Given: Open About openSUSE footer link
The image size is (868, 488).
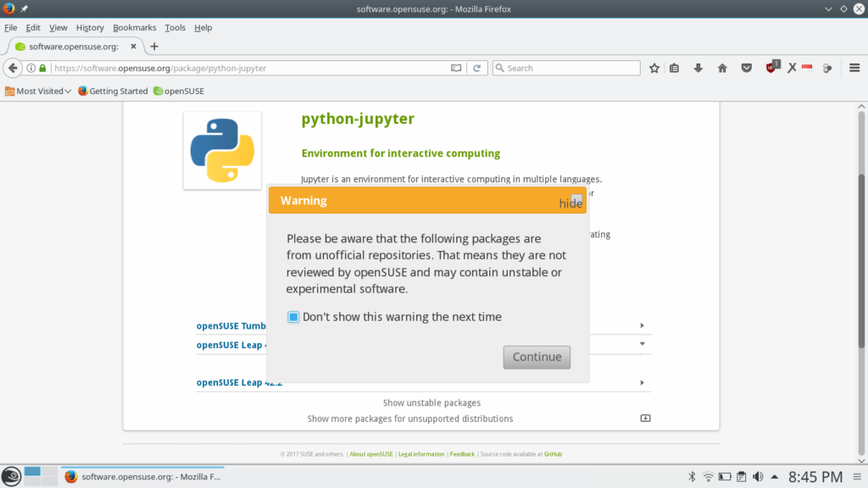Looking at the screenshot, I should coord(371,454).
